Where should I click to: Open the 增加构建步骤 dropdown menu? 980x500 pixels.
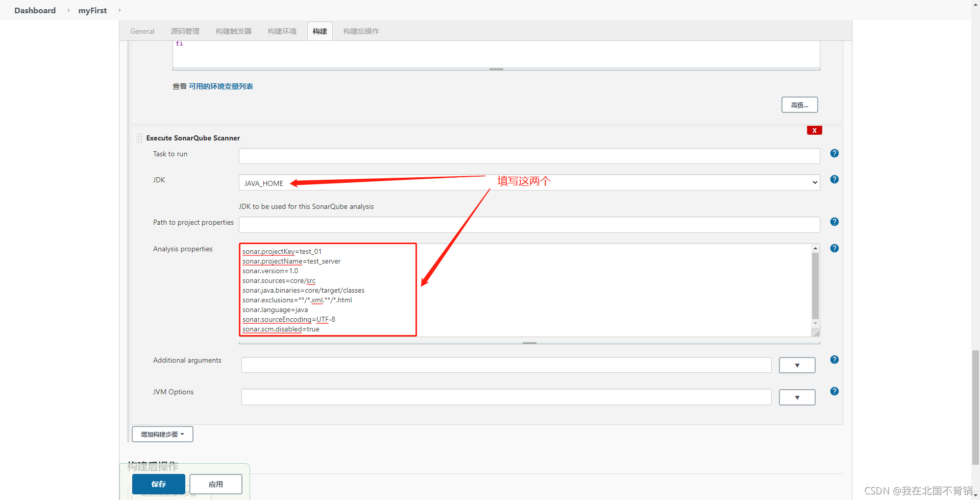pos(162,434)
